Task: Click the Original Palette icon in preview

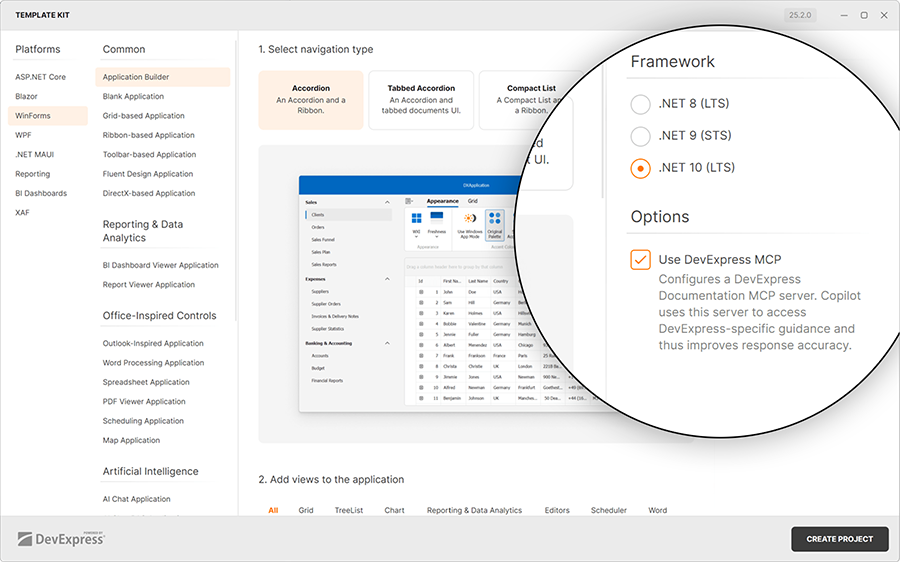Action: (x=495, y=225)
